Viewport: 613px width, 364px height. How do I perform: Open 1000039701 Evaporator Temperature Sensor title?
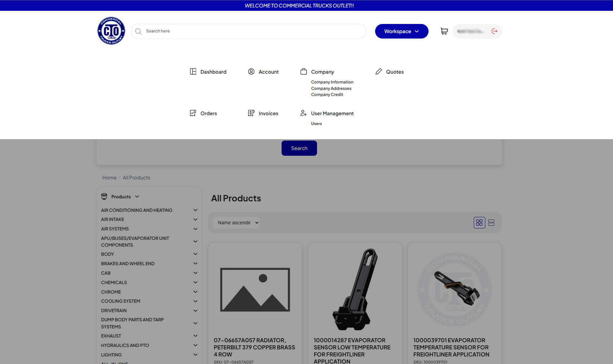click(x=451, y=347)
